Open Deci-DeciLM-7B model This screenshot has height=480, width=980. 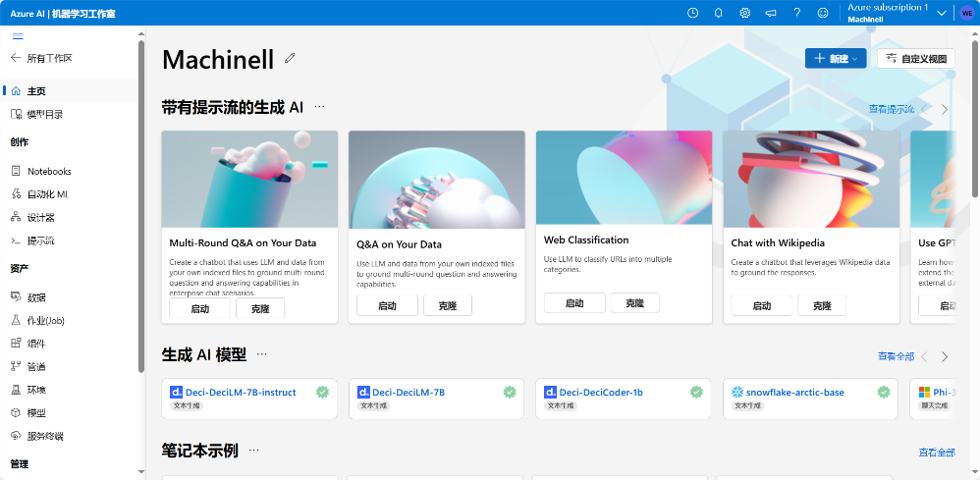(408, 393)
